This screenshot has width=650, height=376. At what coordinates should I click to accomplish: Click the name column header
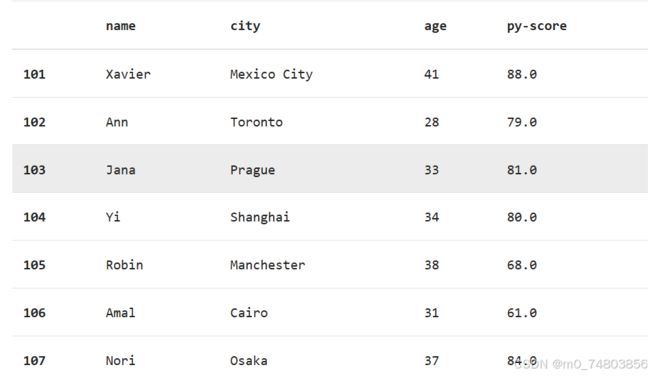pyautogui.click(x=121, y=26)
